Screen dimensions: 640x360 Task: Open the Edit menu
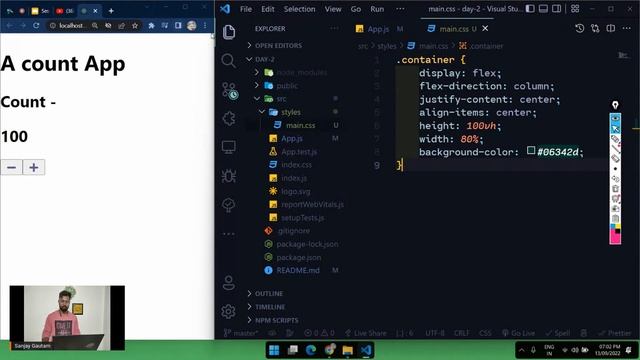tap(268, 9)
